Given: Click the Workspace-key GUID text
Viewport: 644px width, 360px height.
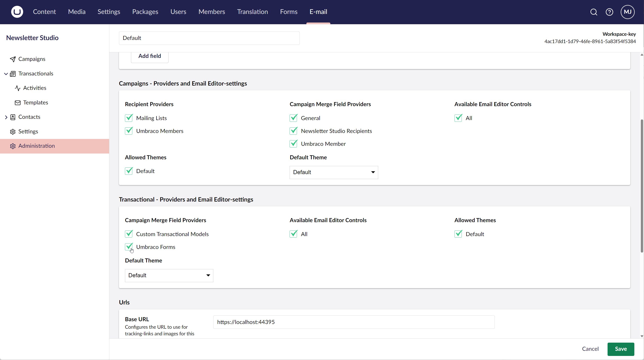Looking at the screenshot, I should tap(590, 42).
